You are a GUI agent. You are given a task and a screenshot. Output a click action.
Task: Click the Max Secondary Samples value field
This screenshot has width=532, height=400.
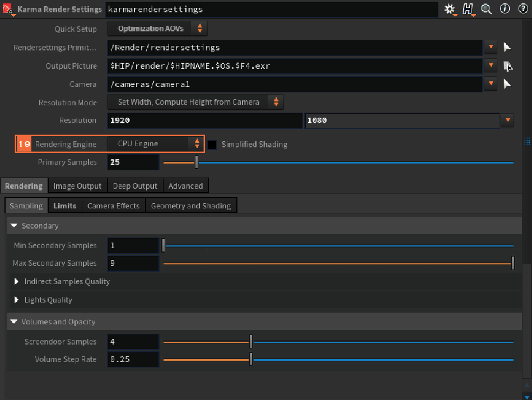point(133,263)
